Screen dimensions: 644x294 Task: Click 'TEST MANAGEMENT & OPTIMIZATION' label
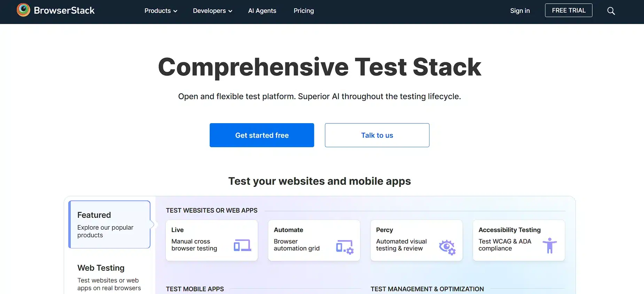427,289
